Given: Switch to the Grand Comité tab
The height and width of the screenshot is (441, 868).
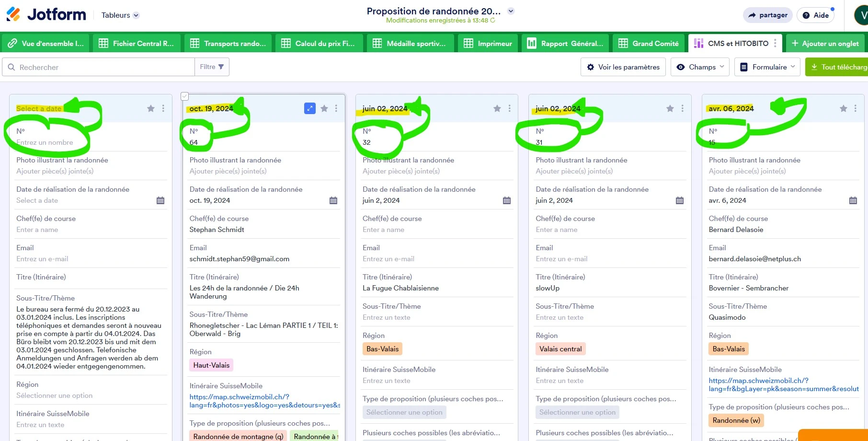Looking at the screenshot, I should coord(649,43).
